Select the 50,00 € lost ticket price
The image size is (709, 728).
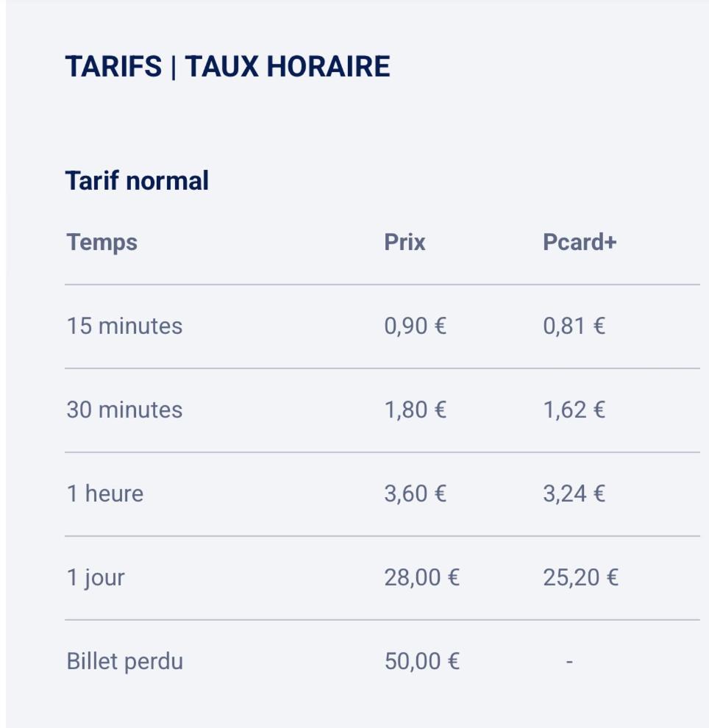click(421, 661)
